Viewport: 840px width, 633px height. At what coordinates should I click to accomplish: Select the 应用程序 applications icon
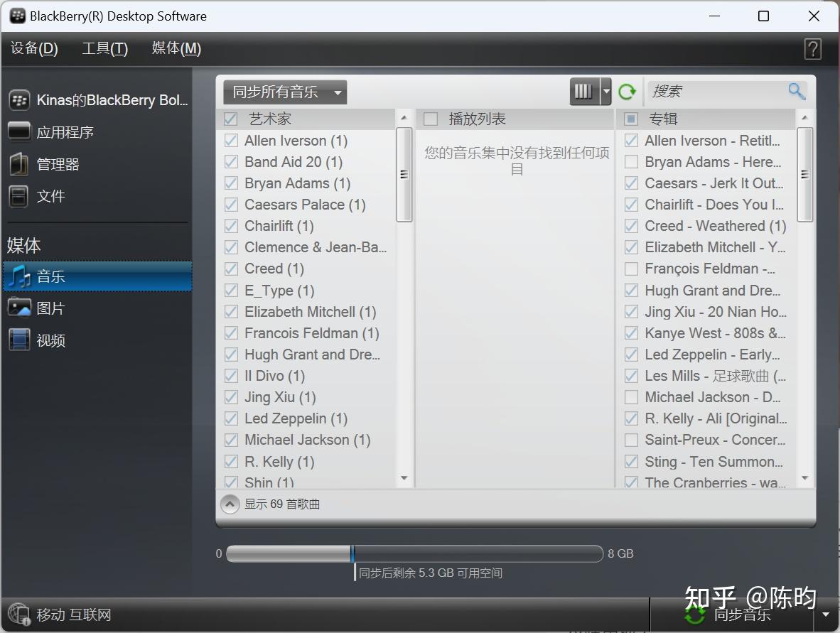(19, 131)
